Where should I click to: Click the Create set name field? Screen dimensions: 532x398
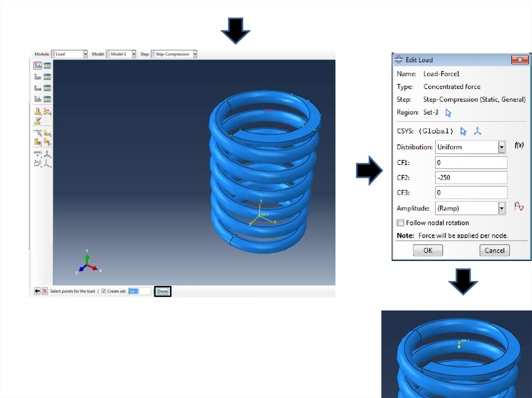tap(139, 291)
